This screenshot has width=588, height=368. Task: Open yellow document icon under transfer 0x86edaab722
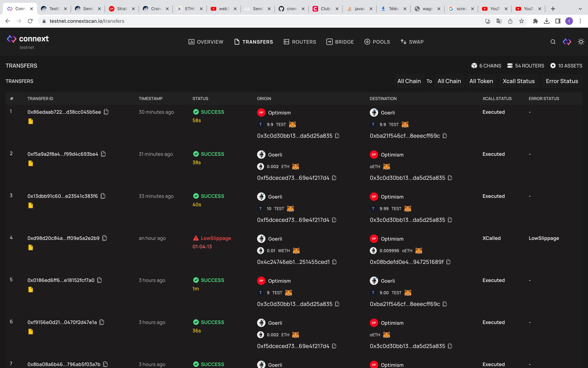tap(31, 121)
